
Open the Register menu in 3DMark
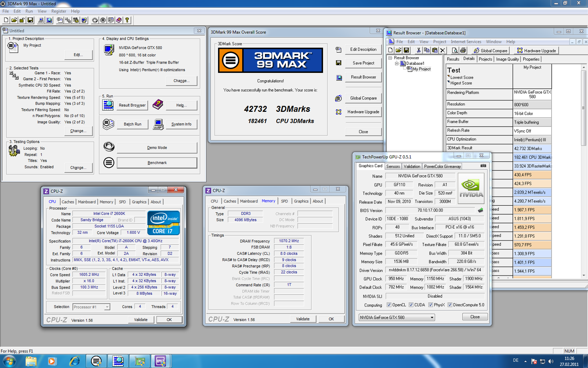coord(59,11)
